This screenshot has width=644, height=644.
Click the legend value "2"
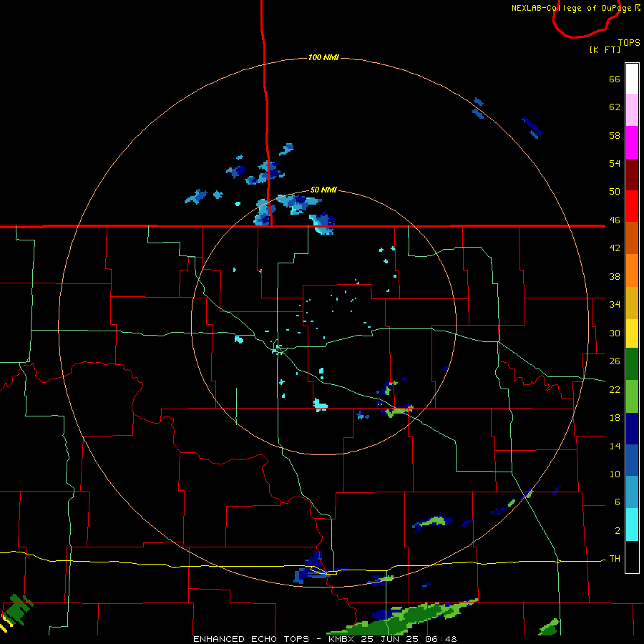pos(618,531)
